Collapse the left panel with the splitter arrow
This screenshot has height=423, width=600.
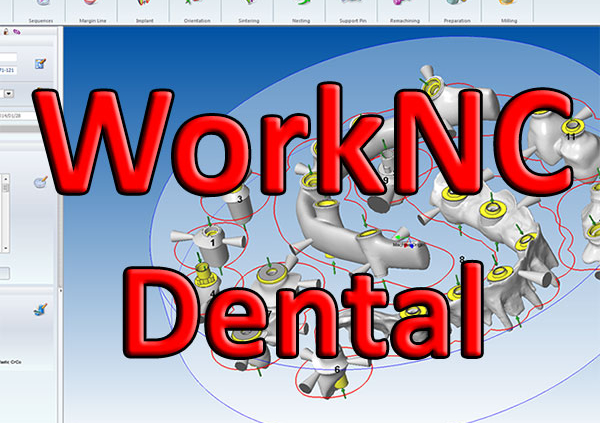click(60, 291)
